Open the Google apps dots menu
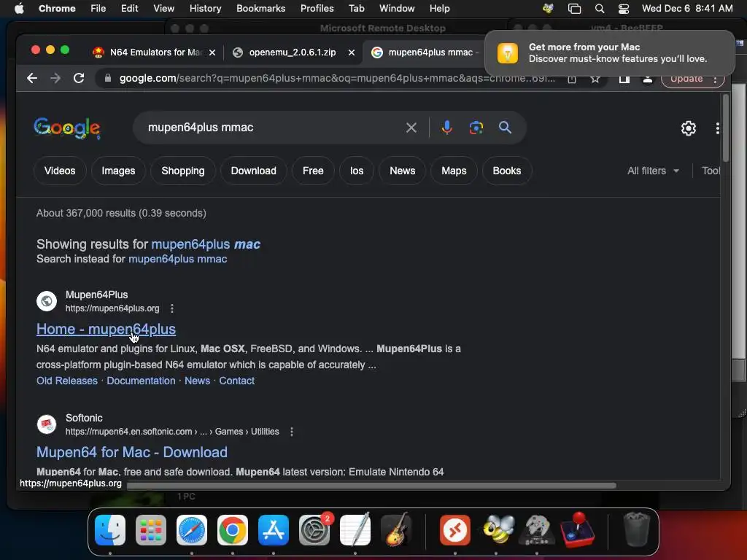The width and height of the screenshot is (747, 560). pos(718,128)
